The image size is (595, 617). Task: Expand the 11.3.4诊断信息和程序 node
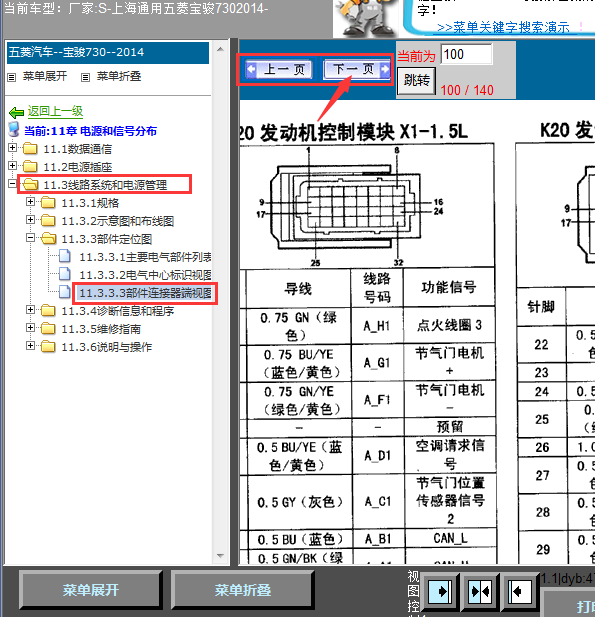tap(30, 310)
